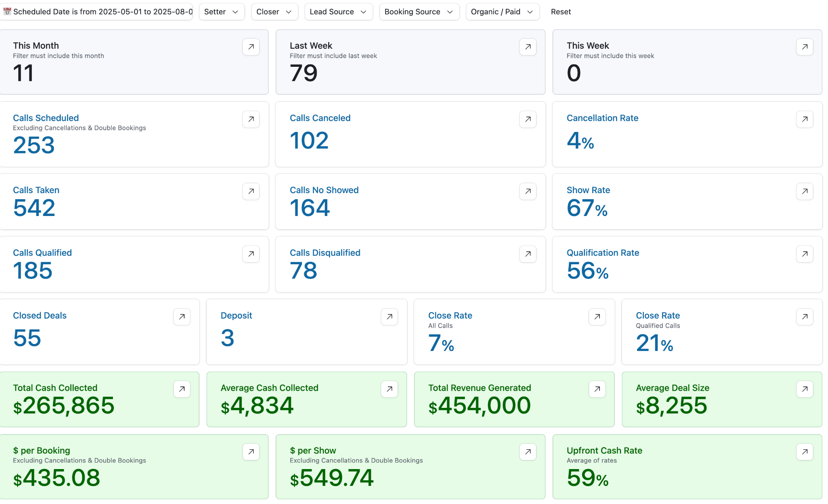Open the Setter filter dropdown
Screen dimensions: 828x504
pos(222,12)
